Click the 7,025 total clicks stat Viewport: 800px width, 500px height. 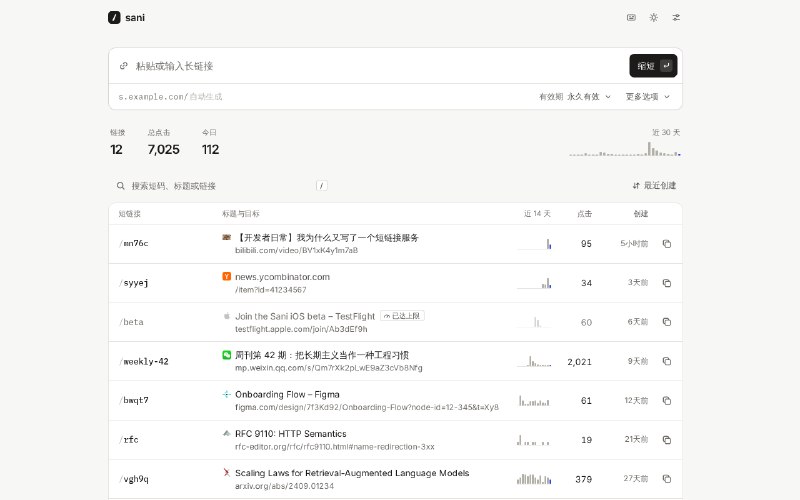coord(164,149)
